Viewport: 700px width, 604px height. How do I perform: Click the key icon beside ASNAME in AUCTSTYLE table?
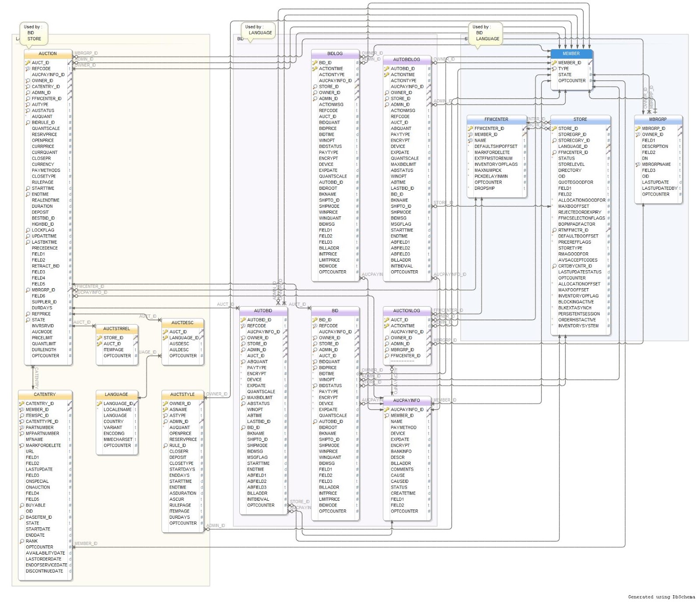point(165,410)
